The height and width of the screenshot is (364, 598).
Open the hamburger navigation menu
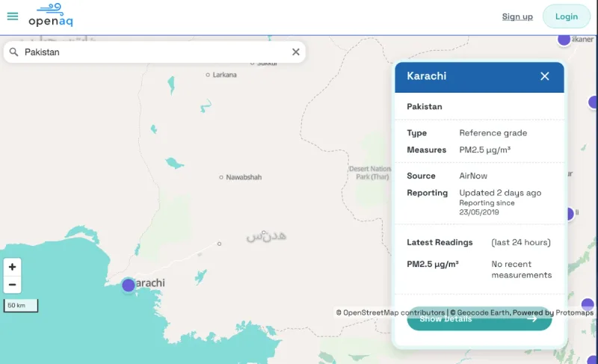point(13,16)
